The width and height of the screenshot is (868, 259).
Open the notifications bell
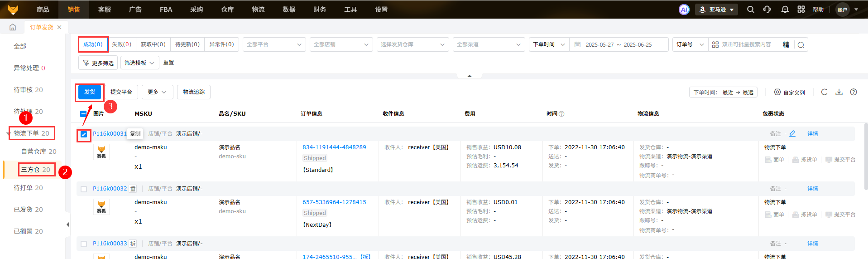(x=785, y=10)
